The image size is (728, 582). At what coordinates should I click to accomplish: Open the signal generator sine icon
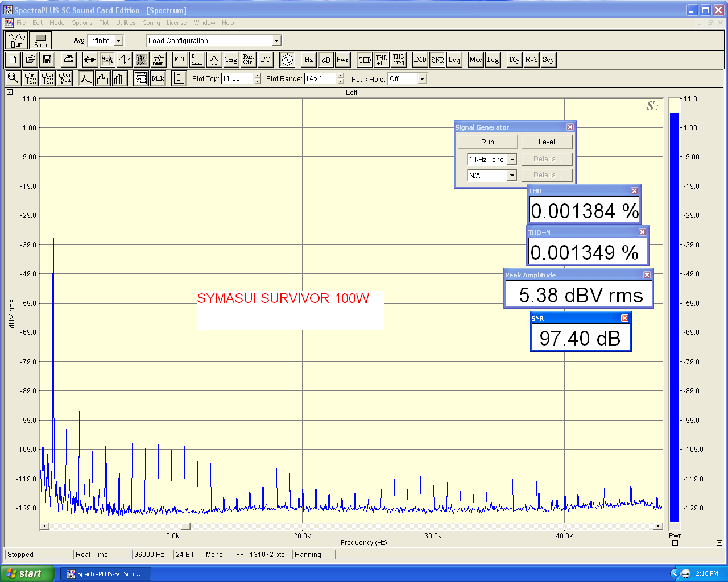pos(287,60)
